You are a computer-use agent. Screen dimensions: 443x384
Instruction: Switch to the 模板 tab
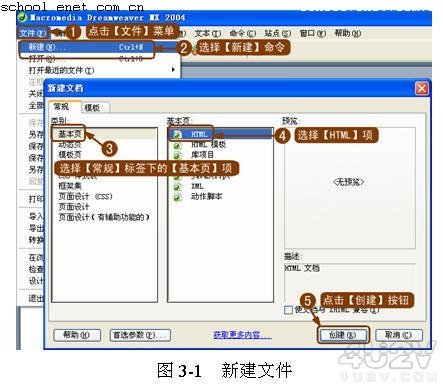94,108
